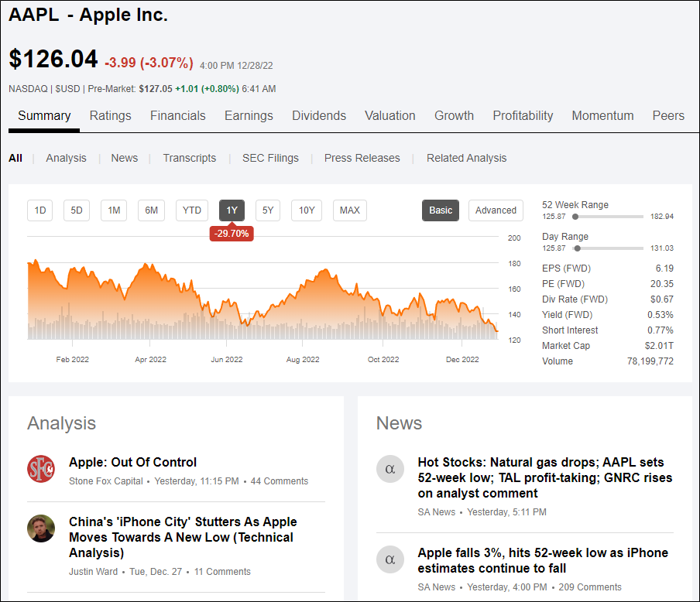Click the Market Cap value $2.01T
Image resolution: width=700 pixels, height=602 pixels.
(x=659, y=346)
